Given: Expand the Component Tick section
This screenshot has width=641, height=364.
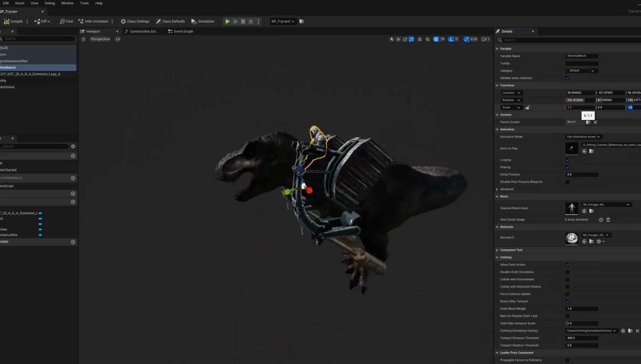Looking at the screenshot, I should (x=497, y=250).
